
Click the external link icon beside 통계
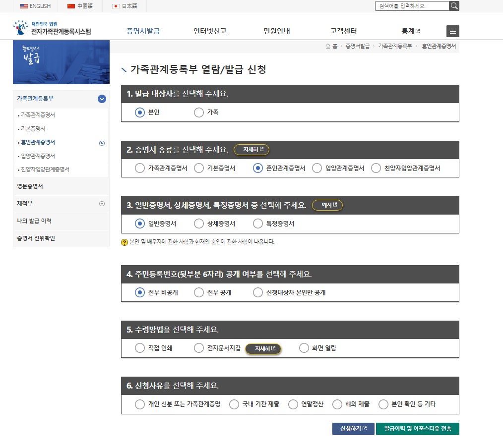coord(418,30)
